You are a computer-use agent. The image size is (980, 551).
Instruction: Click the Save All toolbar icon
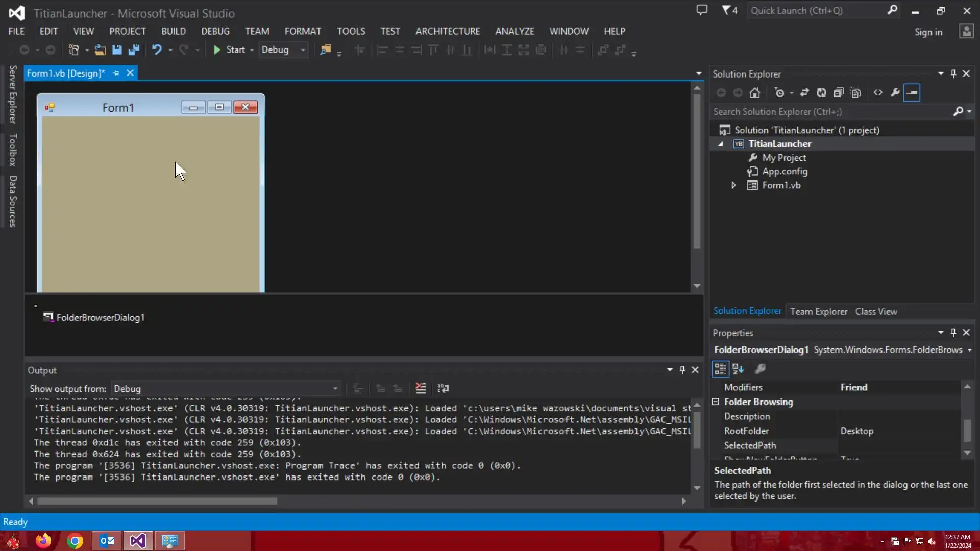[x=134, y=50]
